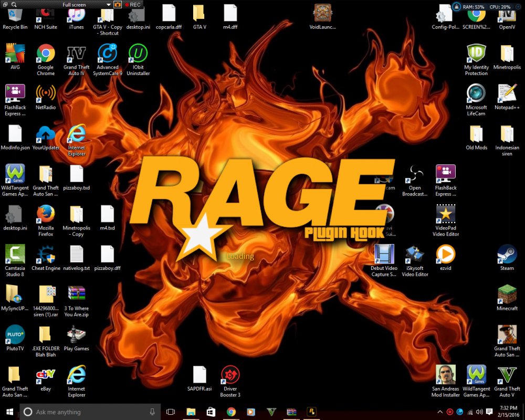Show hidden system tray icons
Image resolution: width=525 pixels, height=420 pixels.
440,412
